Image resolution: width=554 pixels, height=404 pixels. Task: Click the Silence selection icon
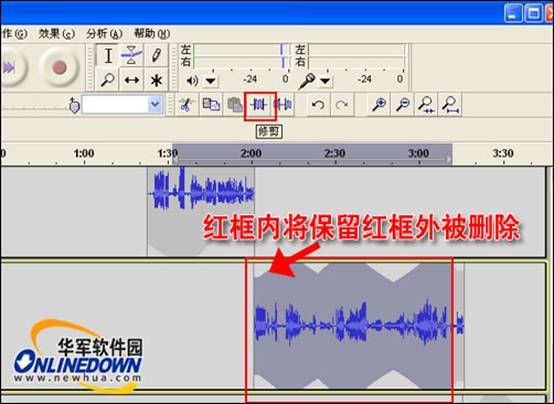pos(283,105)
